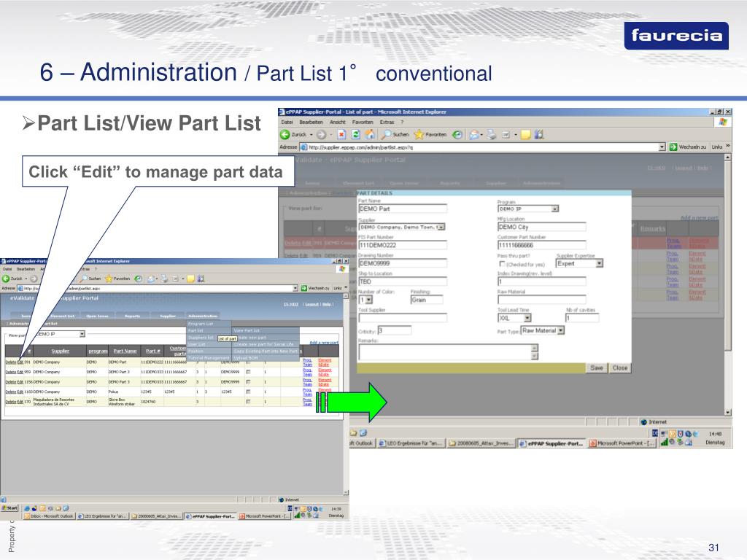Click the Research icon in Part Details browser toolbar
The image size is (747, 560).
click(x=539, y=135)
